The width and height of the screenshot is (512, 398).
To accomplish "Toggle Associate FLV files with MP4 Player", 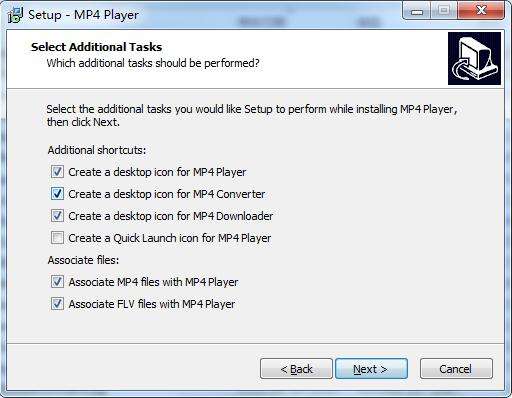I will pos(57,304).
